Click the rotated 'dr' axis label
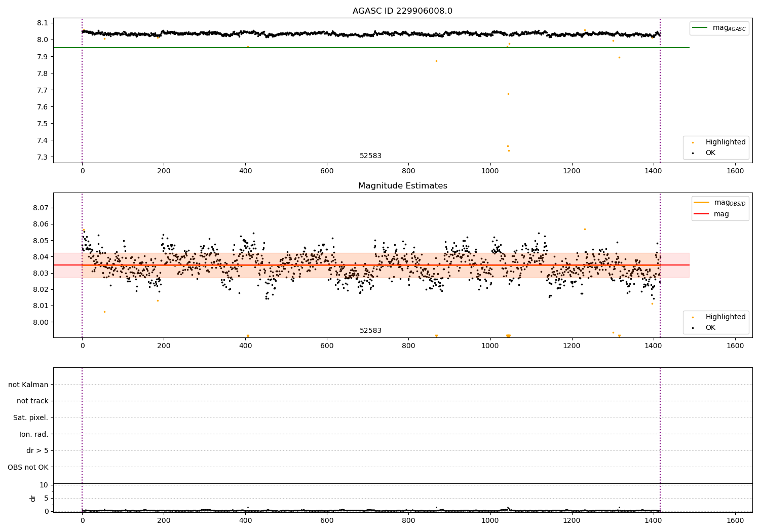This screenshot has height=532, width=760. point(32,498)
